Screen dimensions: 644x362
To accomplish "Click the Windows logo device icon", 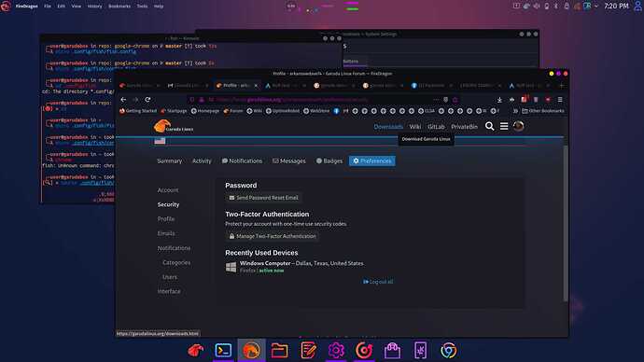I will click(231, 267).
